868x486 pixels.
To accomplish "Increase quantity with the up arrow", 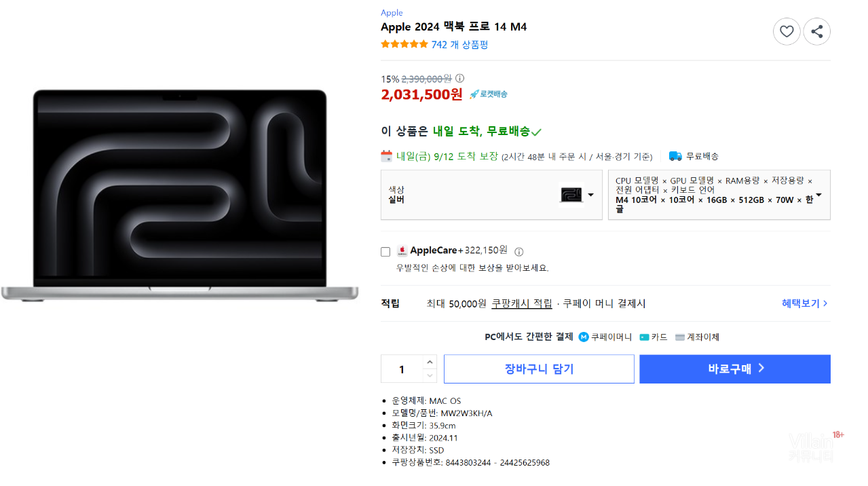I will click(430, 362).
